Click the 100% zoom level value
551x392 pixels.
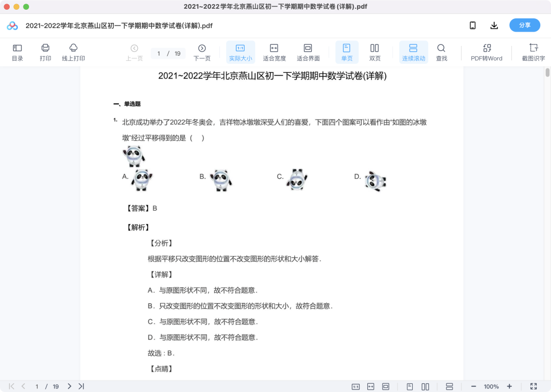(491, 387)
